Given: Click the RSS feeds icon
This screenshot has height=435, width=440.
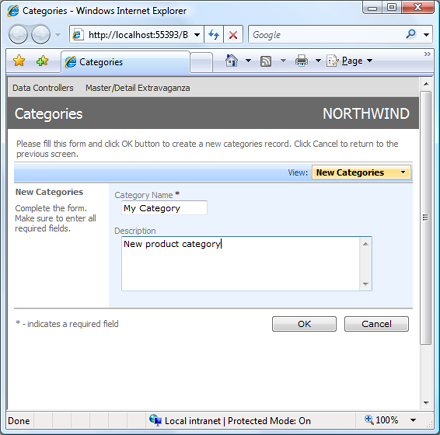Looking at the screenshot, I should pyautogui.click(x=266, y=61).
